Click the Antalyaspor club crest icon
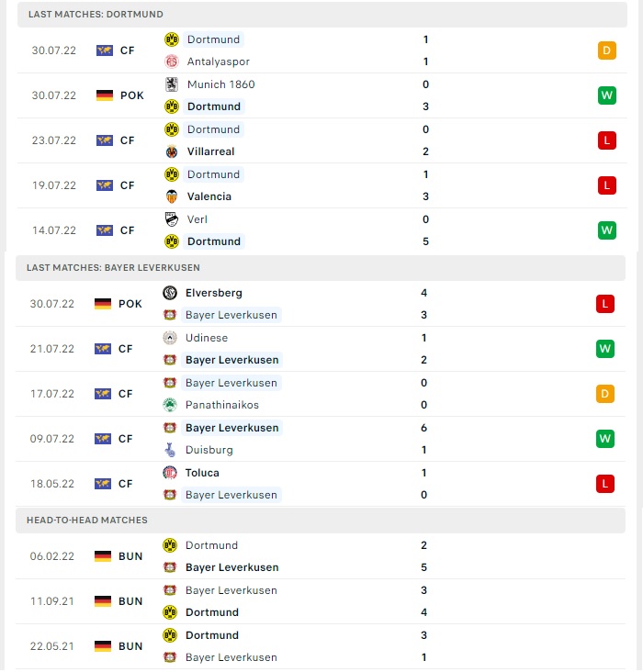 172,62
